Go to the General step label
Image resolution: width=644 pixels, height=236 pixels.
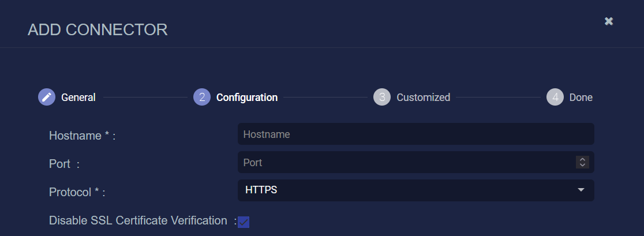[78, 98]
